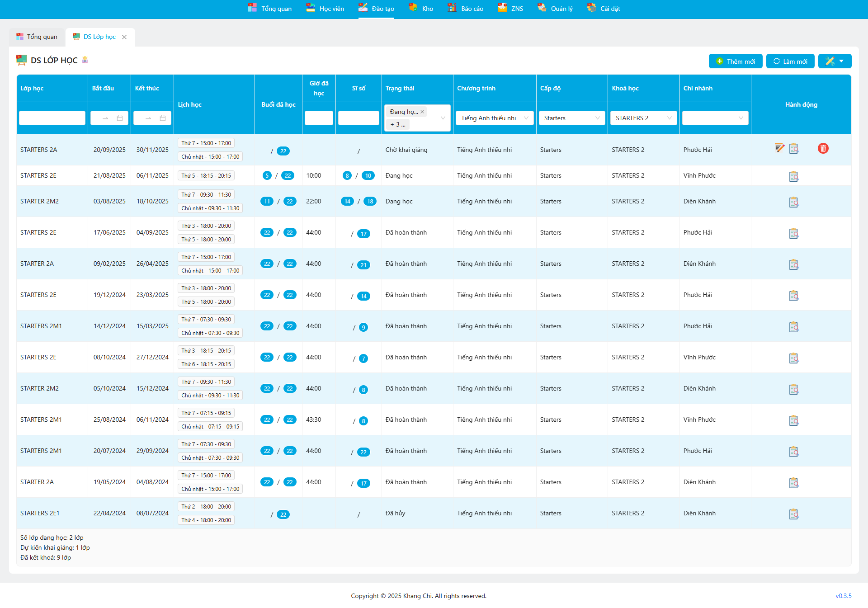The image size is (868, 608).
Task: Close the DS Lớp học tab
Action: [124, 37]
